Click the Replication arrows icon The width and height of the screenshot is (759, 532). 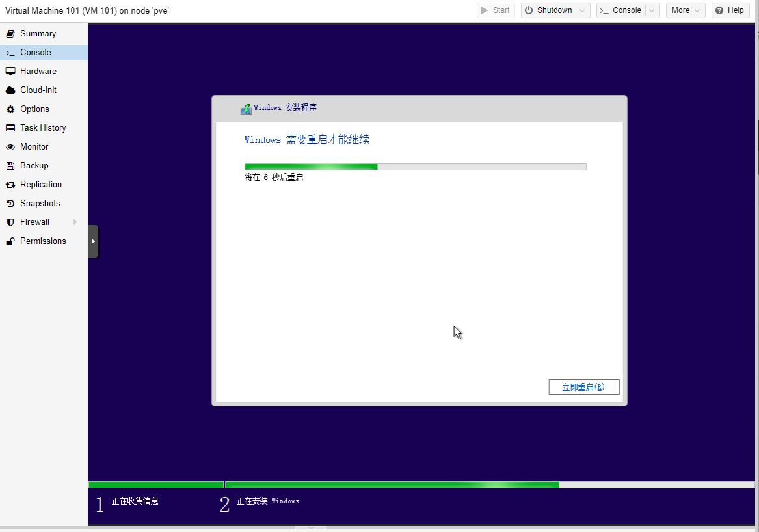click(x=10, y=185)
